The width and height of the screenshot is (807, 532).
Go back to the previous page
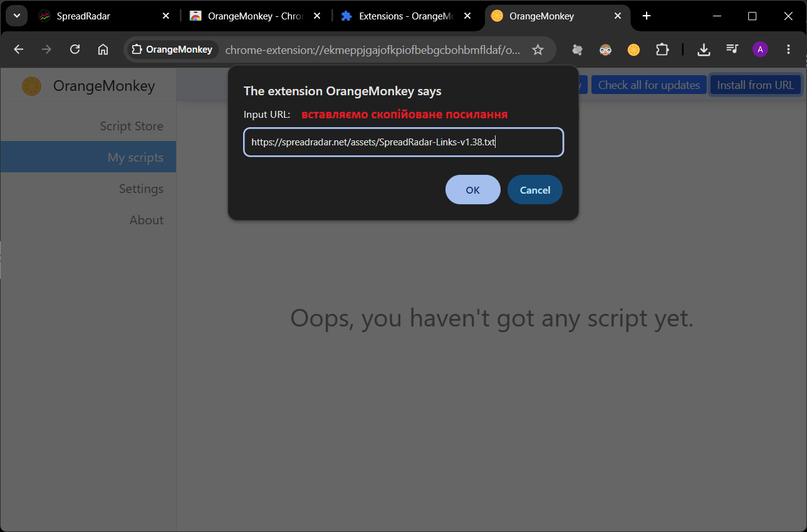[x=19, y=50]
